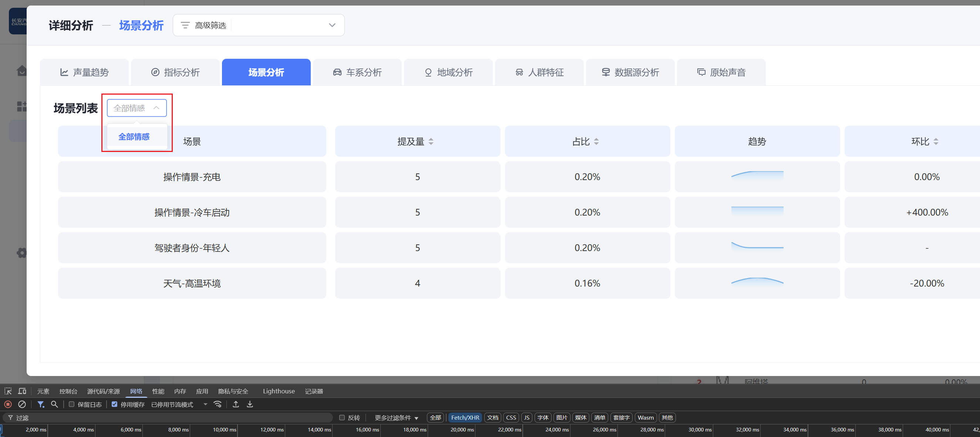Open the 控制台 DevTools tab

tap(68, 391)
